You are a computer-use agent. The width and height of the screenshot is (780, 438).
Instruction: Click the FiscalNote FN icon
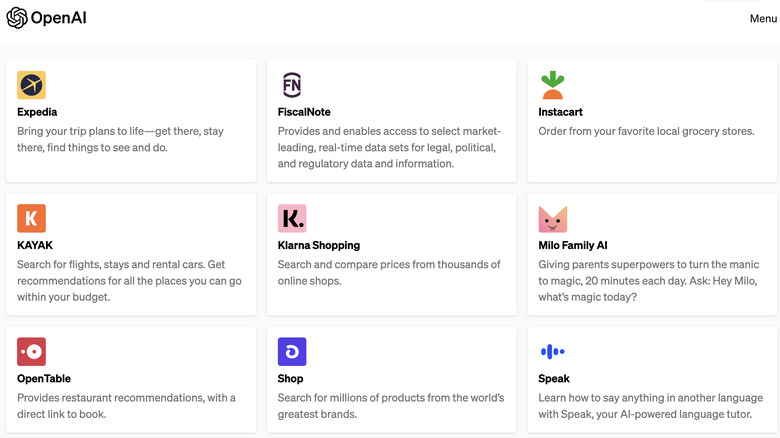292,85
